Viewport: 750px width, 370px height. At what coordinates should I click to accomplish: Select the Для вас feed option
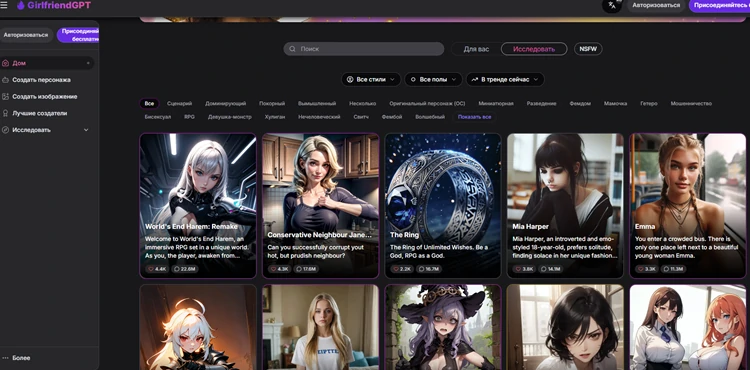[x=476, y=49]
